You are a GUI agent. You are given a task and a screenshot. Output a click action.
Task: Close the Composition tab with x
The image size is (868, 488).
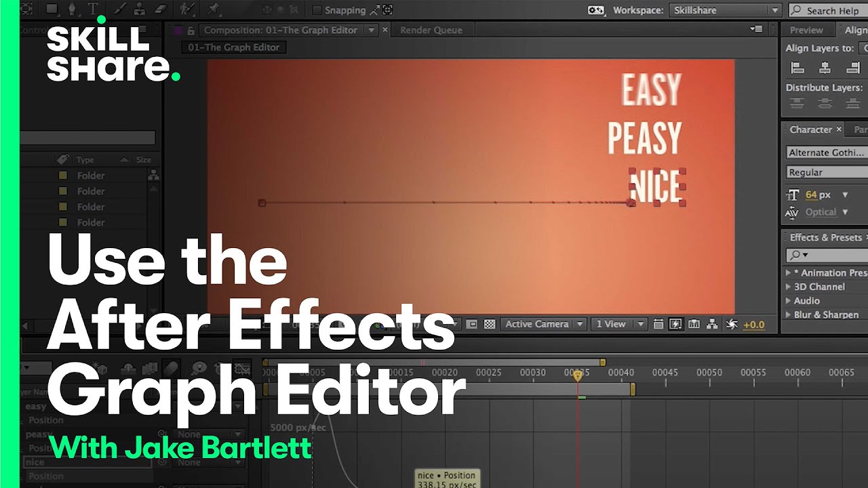pyautogui.click(x=386, y=30)
